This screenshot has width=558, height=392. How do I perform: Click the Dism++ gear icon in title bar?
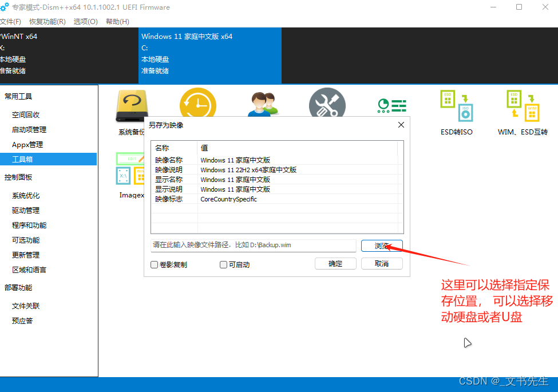[5, 7]
